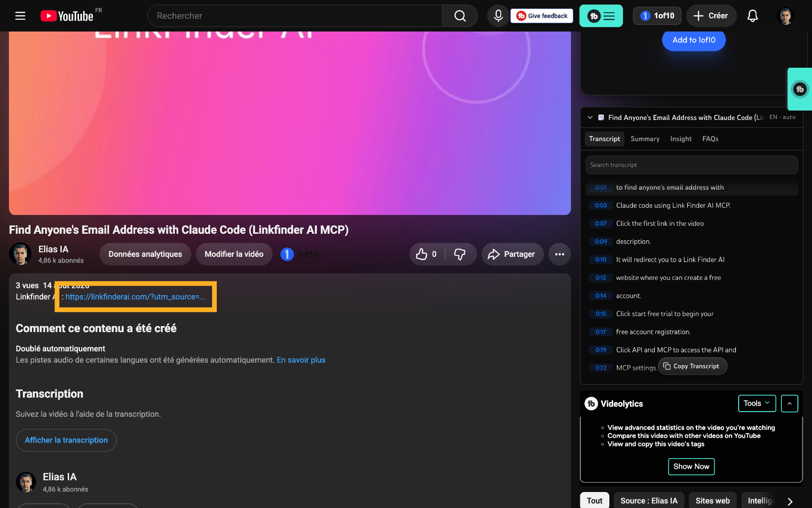
Task: Click the EN · auto language label
Action: pos(782,118)
